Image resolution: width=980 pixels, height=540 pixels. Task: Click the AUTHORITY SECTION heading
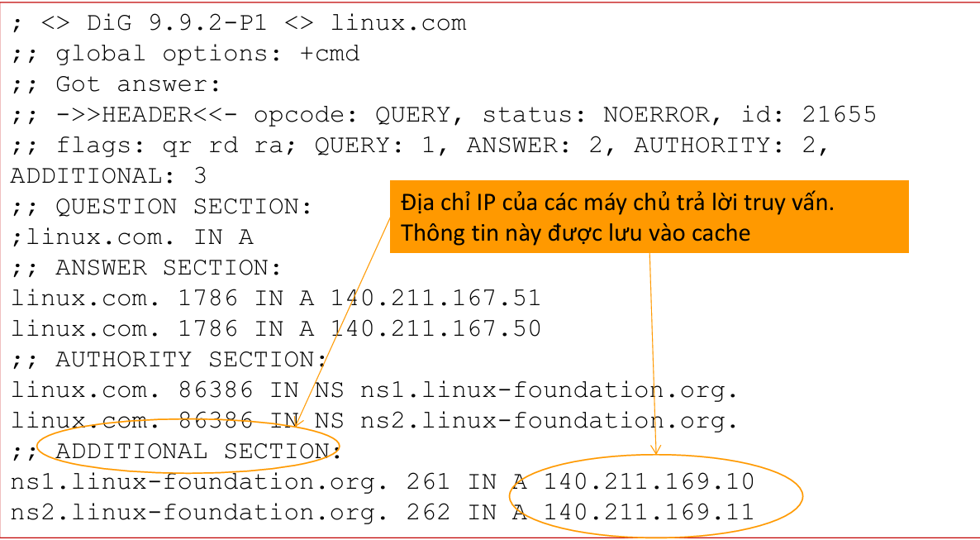191,359
